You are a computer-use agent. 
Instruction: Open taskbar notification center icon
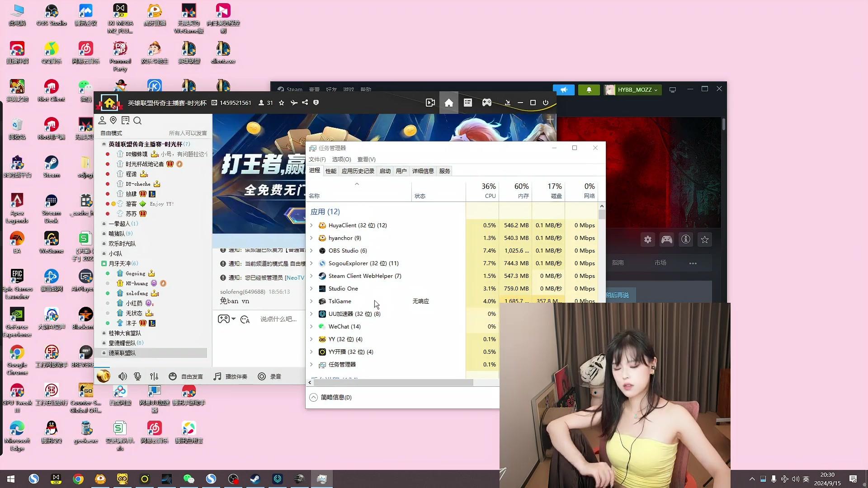pos(853,479)
